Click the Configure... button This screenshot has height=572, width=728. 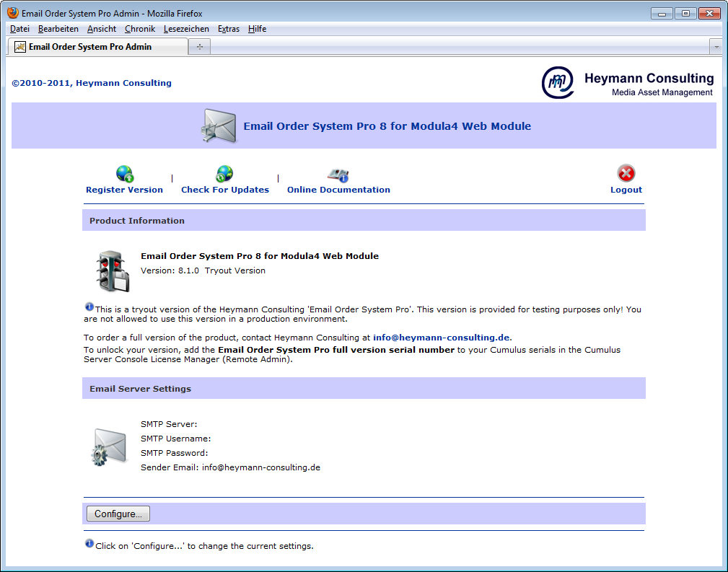click(118, 514)
